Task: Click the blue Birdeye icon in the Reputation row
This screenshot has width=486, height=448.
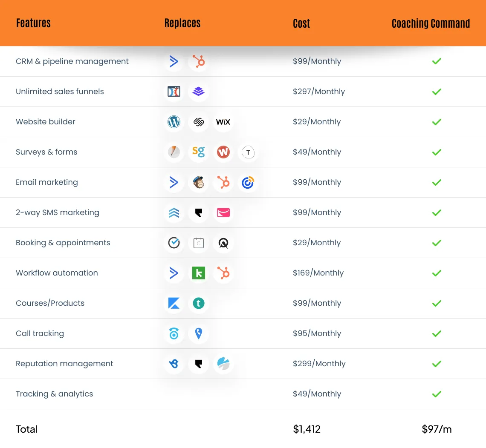Action: tap(174, 364)
